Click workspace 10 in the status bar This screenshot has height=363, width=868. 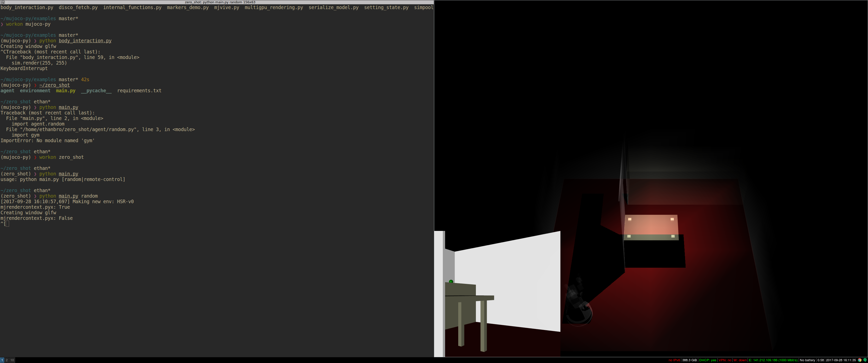tap(12, 360)
